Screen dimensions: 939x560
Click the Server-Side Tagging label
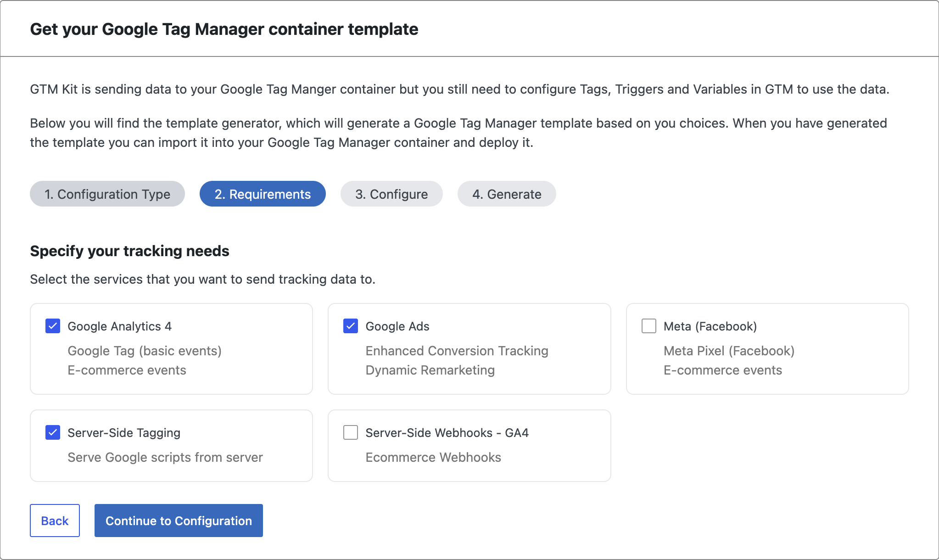click(x=124, y=433)
